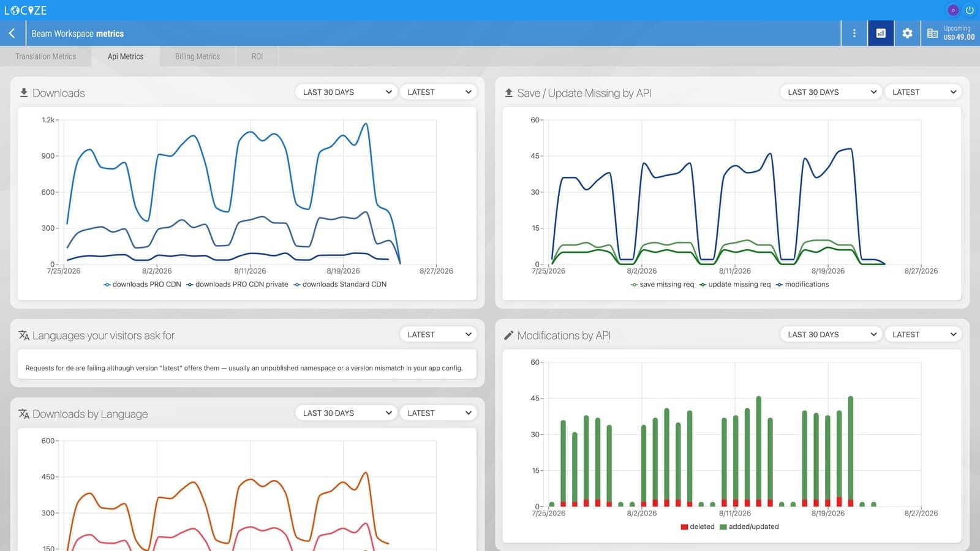
Task: Click the 8/2/2026 label on Save / Update Missing chart
Action: click(642, 271)
